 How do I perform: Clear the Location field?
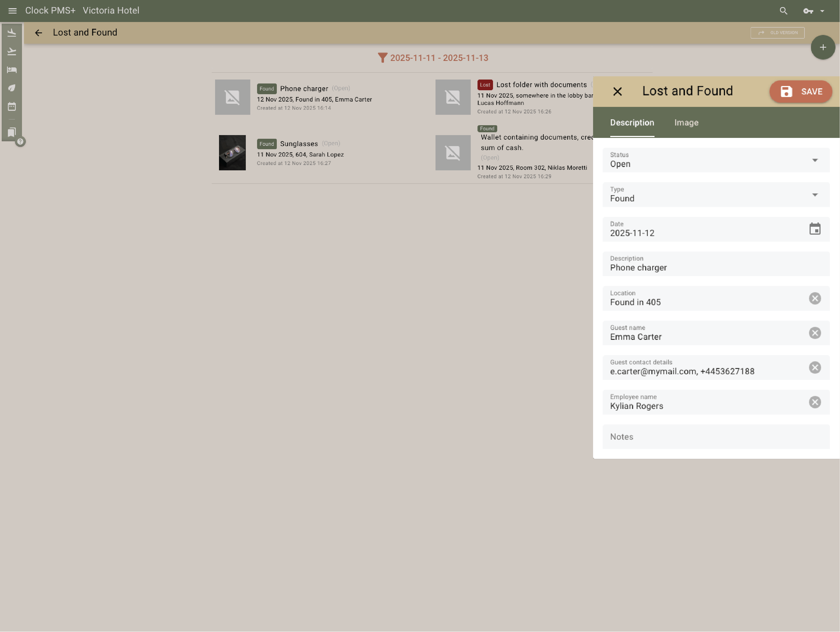pyautogui.click(x=815, y=298)
